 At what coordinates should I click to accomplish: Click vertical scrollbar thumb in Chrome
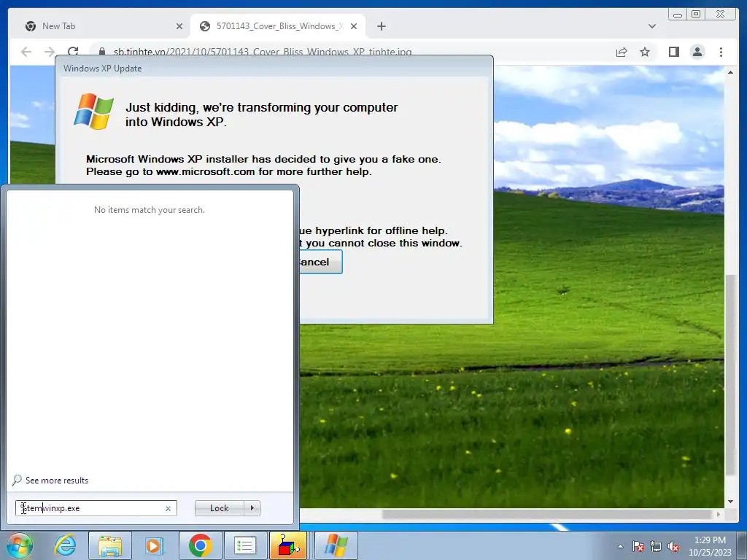730,374
